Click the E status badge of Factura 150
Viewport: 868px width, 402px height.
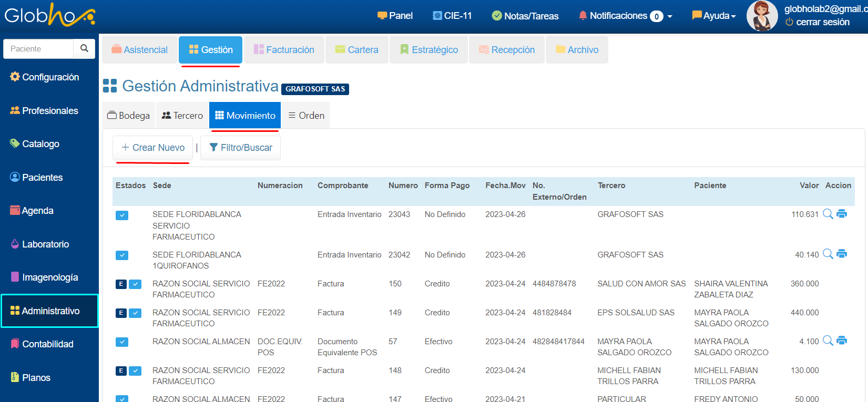pos(121,284)
